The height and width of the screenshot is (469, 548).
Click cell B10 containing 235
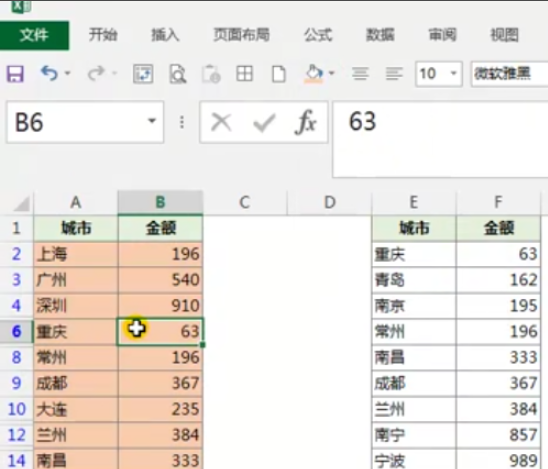click(x=160, y=409)
